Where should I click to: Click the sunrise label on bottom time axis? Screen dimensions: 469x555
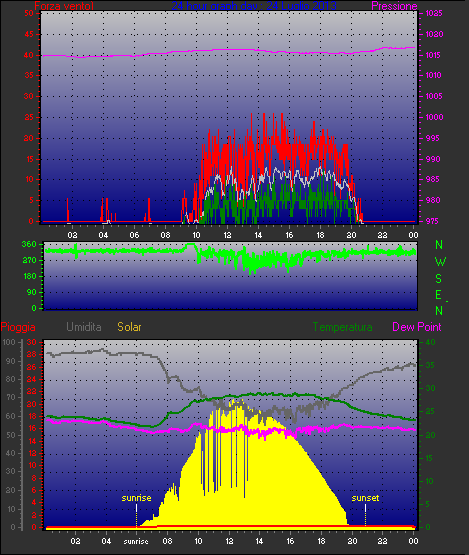136,541
